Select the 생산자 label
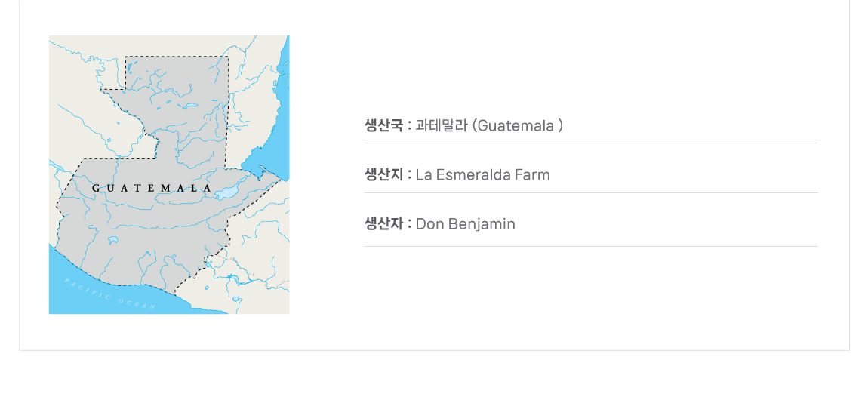 383,224
